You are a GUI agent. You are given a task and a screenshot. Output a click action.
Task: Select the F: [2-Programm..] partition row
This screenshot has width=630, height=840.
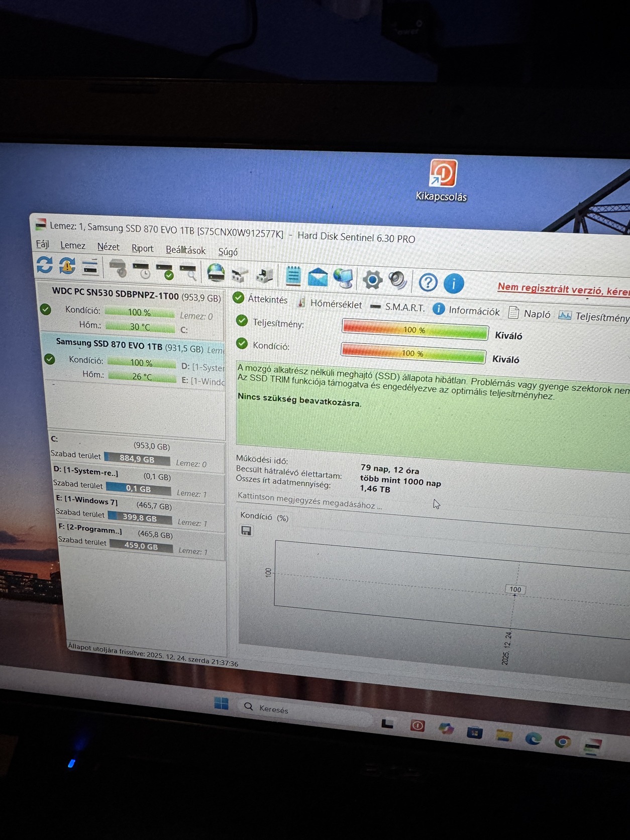coord(141,539)
